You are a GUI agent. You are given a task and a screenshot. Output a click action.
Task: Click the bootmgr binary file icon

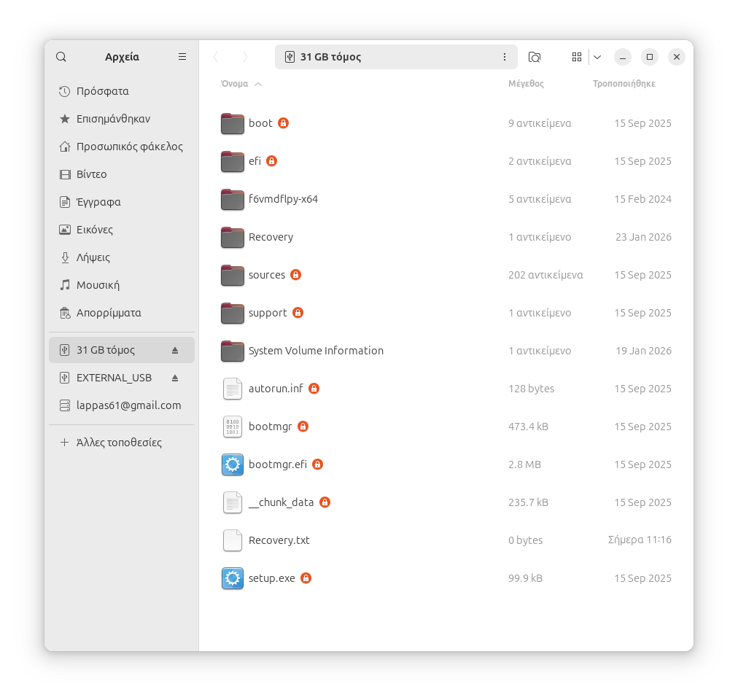pos(233,427)
